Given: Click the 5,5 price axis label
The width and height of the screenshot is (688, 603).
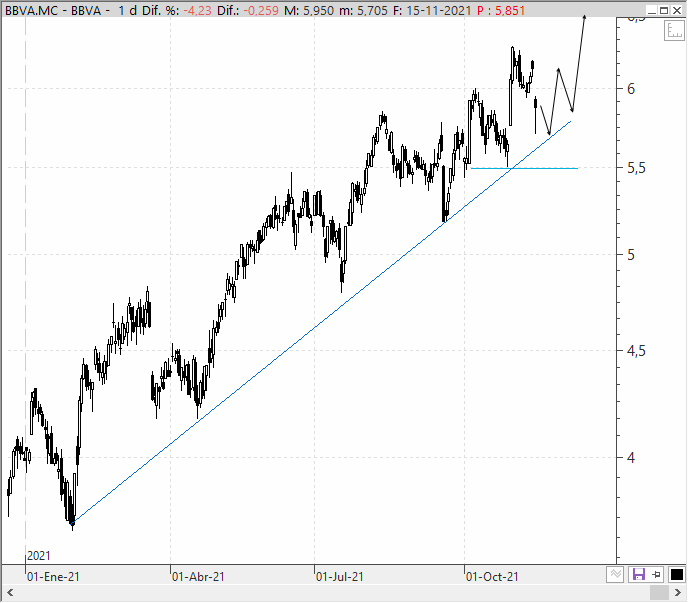Looking at the screenshot, I should pos(636,168).
